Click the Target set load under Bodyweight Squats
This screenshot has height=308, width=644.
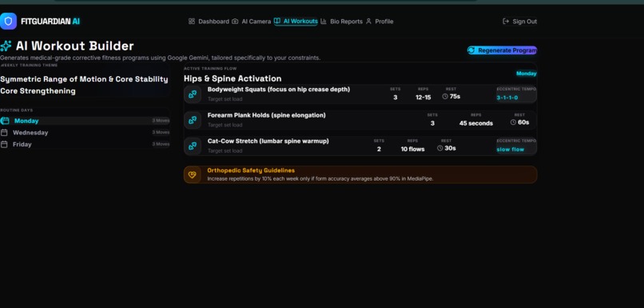pos(225,99)
